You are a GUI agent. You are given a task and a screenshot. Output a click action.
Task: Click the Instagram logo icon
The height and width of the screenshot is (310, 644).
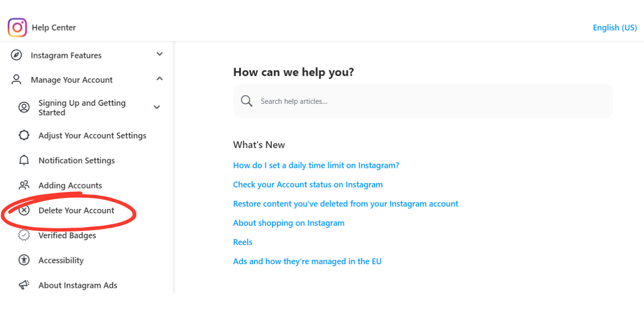point(17,28)
